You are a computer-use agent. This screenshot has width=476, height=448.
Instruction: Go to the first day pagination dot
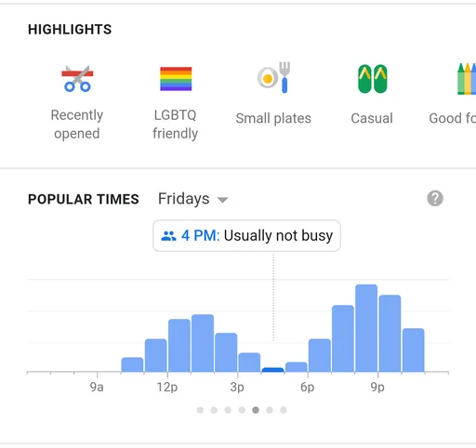pyautogui.click(x=200, y=410)
